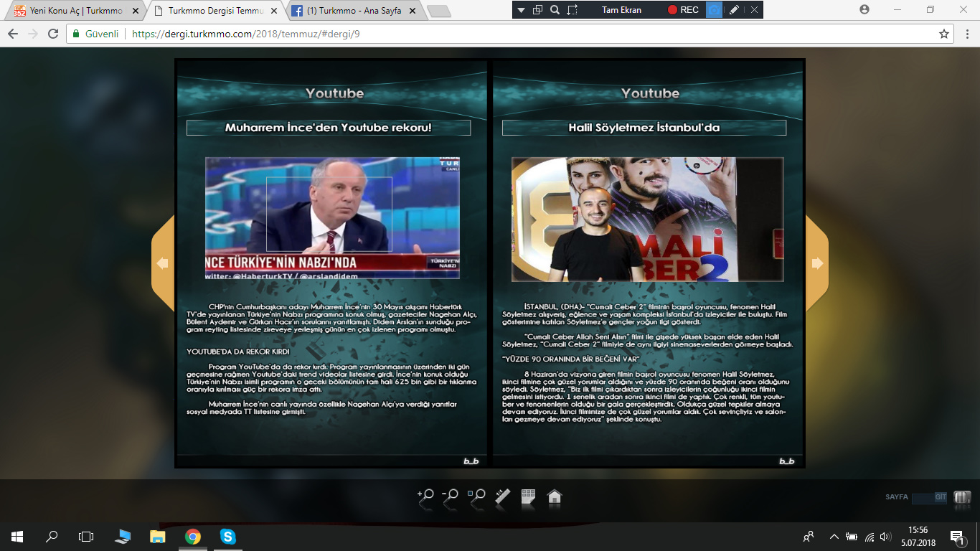Close the 'Yeni Konu Aç' tab

[x=136, y=11]
